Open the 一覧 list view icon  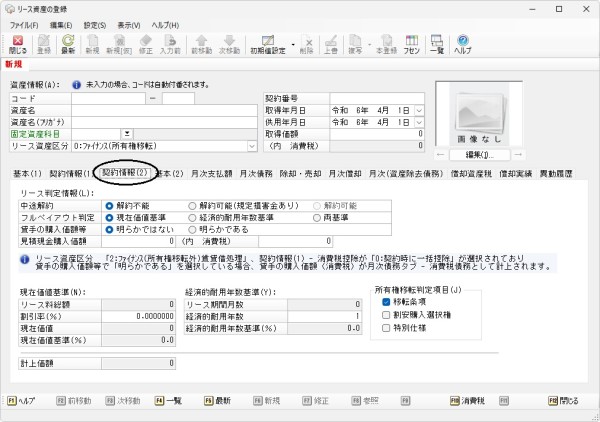point(436,43)
